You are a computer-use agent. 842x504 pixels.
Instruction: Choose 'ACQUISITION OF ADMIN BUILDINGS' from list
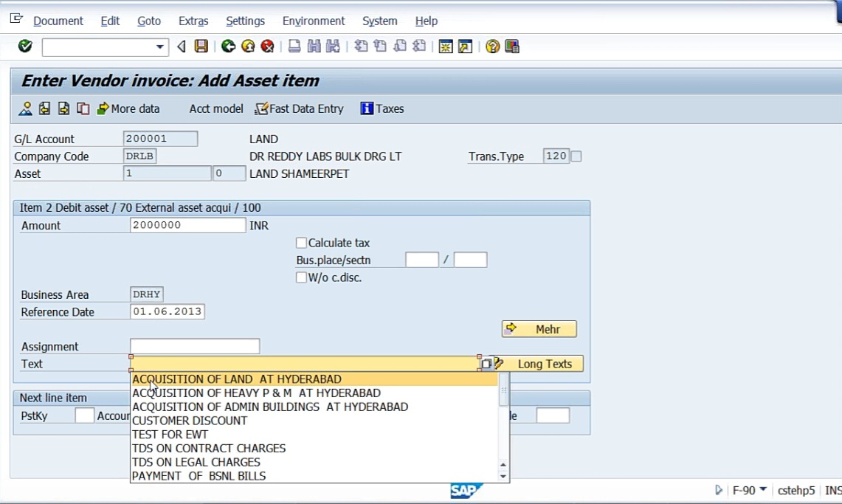[x=314, y=407]
